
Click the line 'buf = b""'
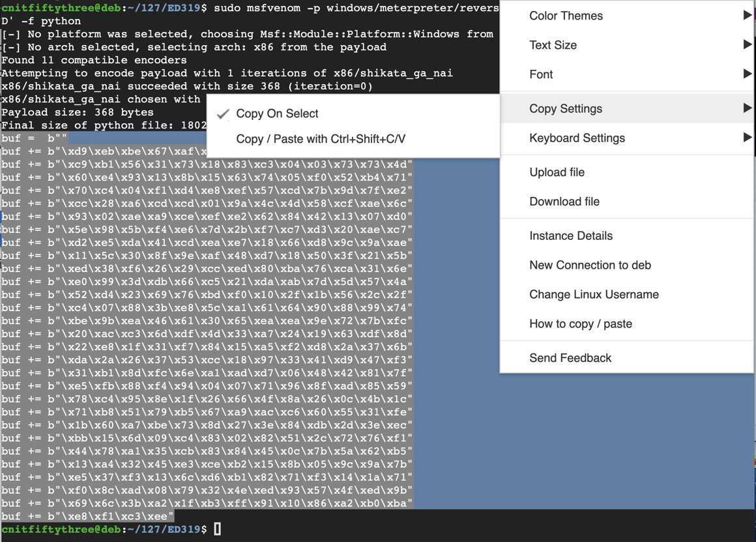[x=34, y=138]
